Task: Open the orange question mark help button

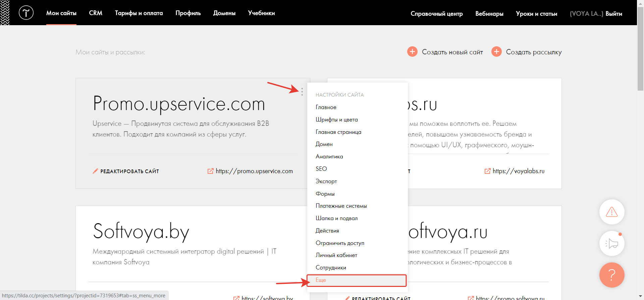Action: [612, 275]
